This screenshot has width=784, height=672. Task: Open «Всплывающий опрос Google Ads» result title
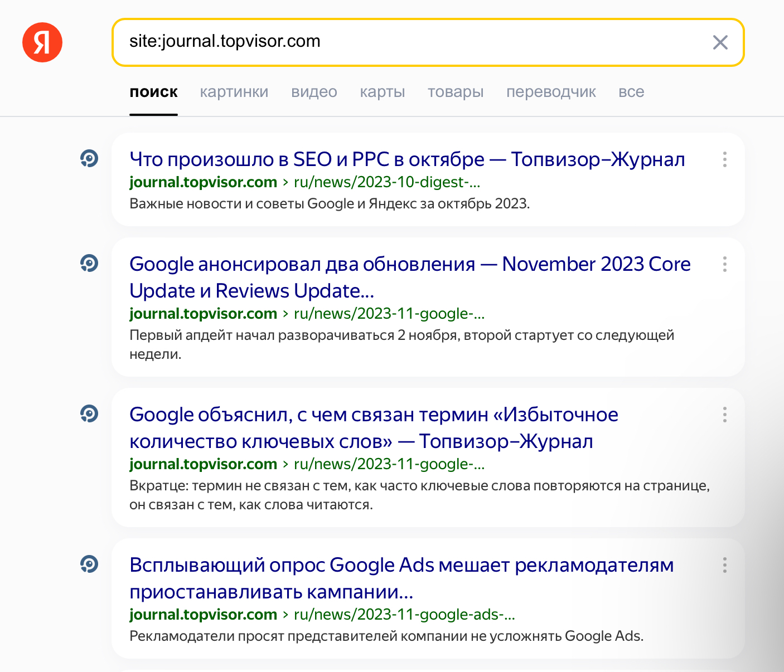pyautogui.click(x=401, y=565)
